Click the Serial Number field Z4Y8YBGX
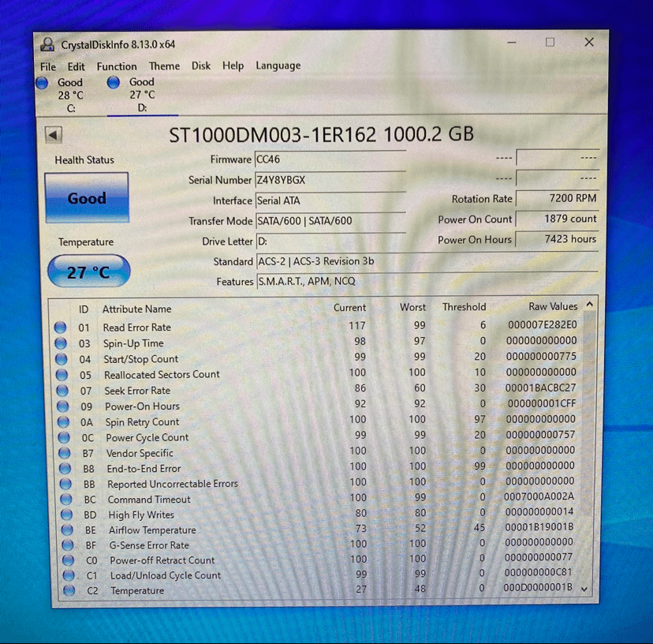This screenshot has width=653, height=644. coord(330,180)
